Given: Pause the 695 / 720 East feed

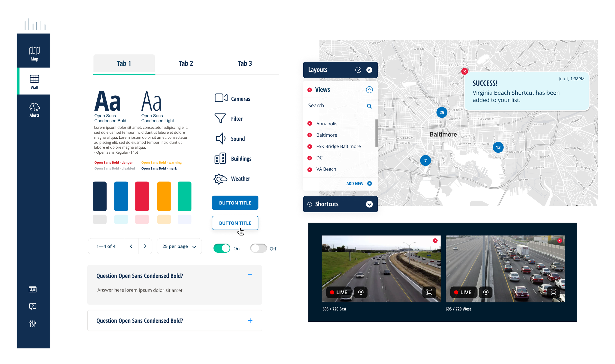Looking at the screenshot, I should coord(361,292).
